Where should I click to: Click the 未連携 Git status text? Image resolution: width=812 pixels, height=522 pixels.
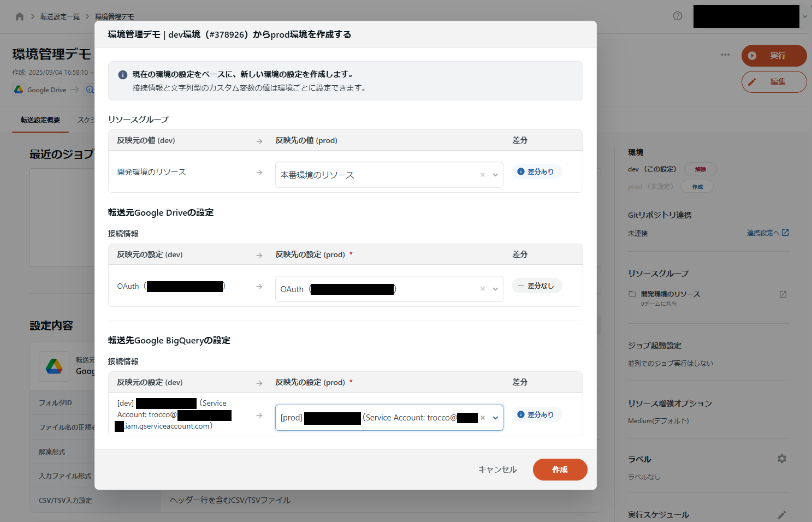[x=638, y=234]
